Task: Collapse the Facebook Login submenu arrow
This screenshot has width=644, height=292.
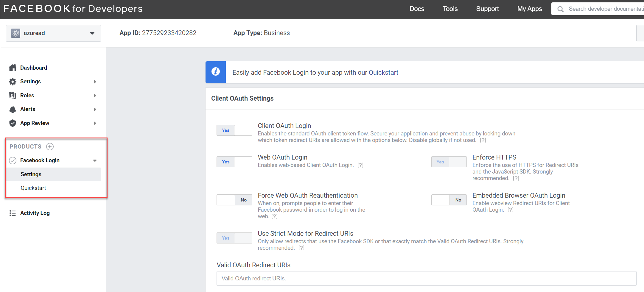Action: pyautogui.click(x=95, y=161)
